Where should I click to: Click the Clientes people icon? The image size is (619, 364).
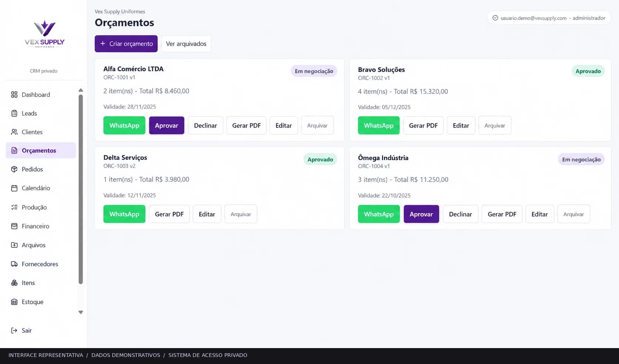pos(14,132)
